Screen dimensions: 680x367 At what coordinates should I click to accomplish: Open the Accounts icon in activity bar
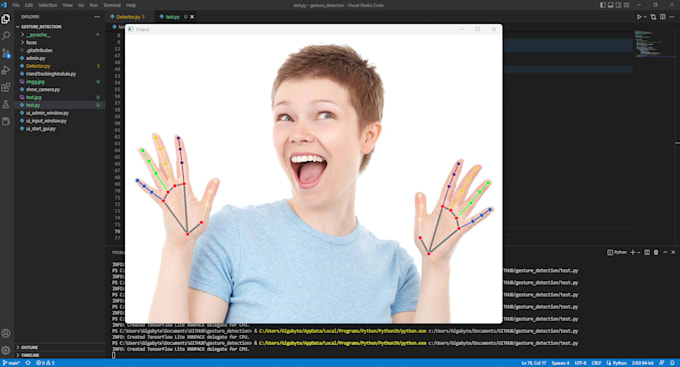click(6, 333)
